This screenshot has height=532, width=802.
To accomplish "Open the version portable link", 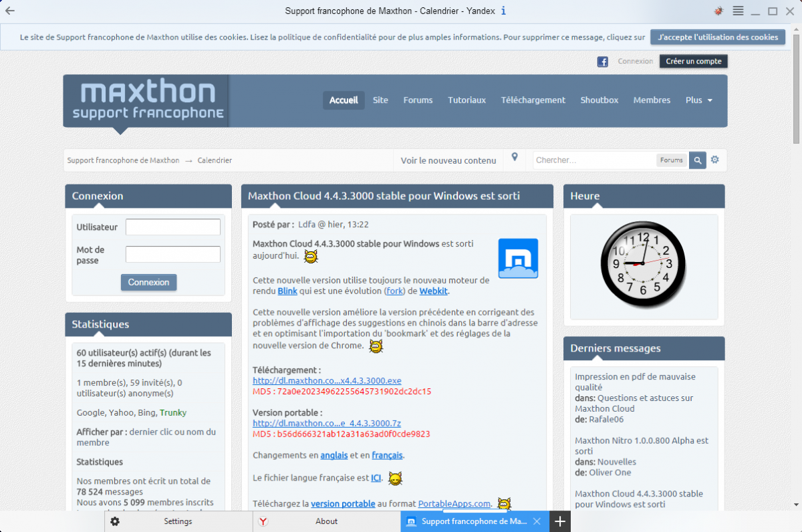I will coord(343,504).
